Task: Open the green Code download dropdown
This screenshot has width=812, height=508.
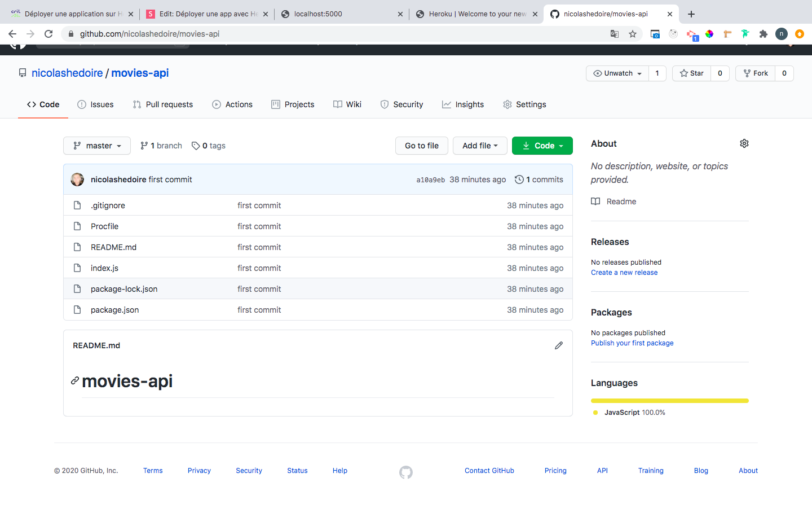Action: [542, 146]
